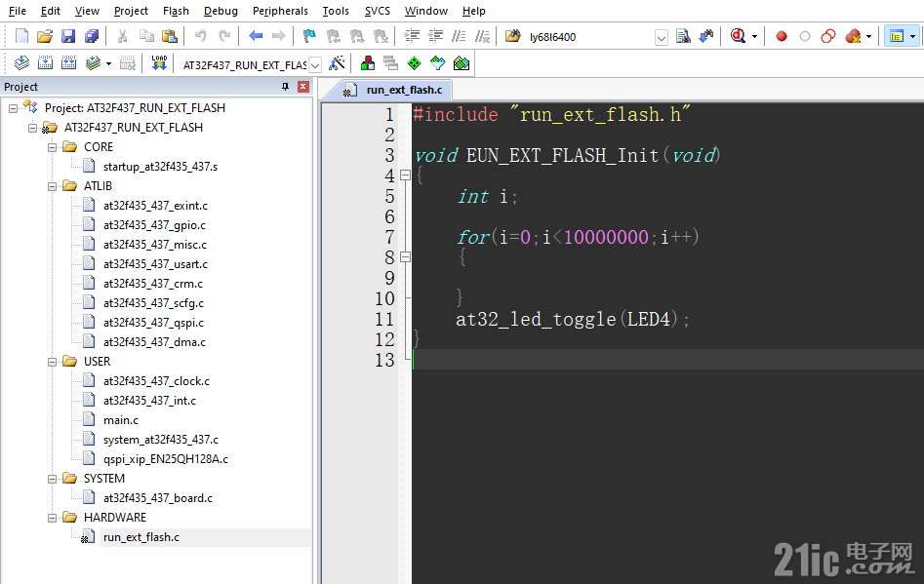Screen dimensions: 924x584
Task: Collapse the USER group in the project tree
Action: tap(53, 362)
